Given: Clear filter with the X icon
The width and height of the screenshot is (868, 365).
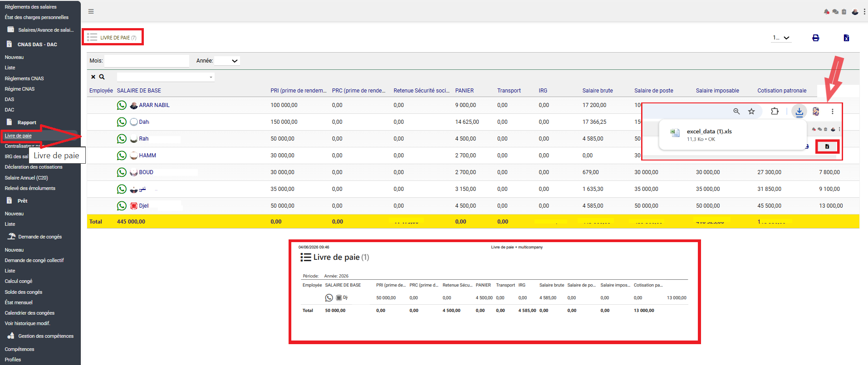Looking at the screenshot, I should [x=93, y=77].
